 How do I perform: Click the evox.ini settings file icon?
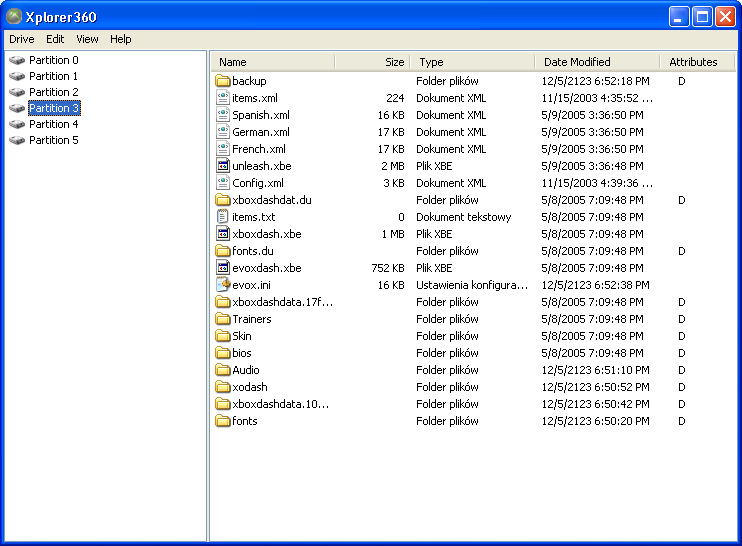tap(222, 285)
